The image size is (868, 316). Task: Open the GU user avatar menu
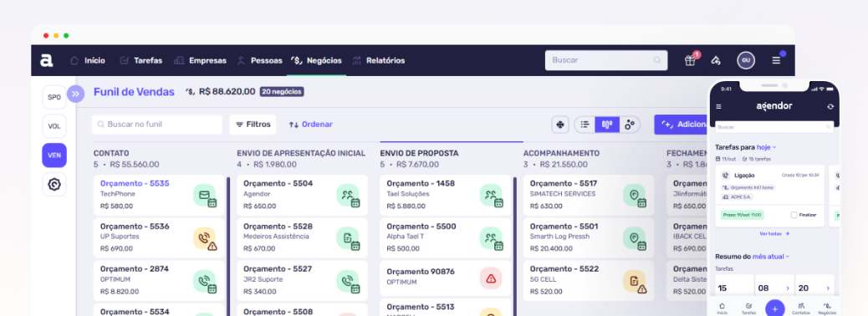tap(746, 60)
